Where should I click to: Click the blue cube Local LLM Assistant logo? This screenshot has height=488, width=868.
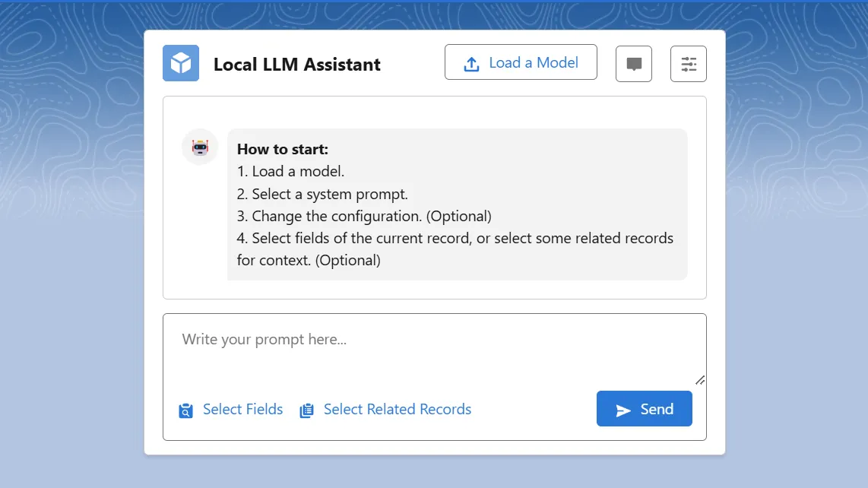tap(180, 64)
